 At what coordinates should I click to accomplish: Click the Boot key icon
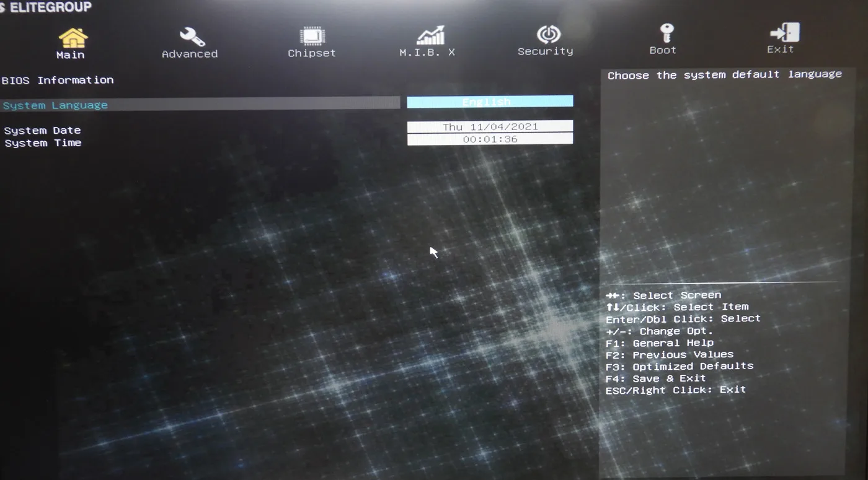tap(666, 33)
